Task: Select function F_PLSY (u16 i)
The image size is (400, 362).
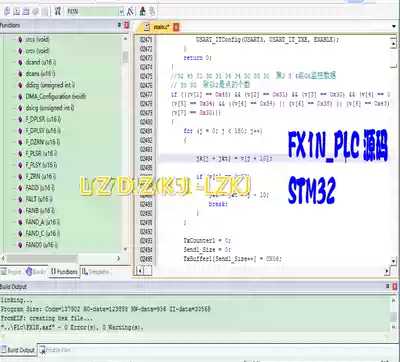Action: [41, 165]
